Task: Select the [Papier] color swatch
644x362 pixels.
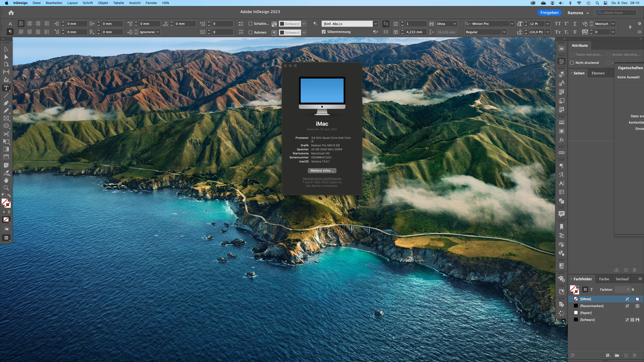Action: click(x=586, y=313)
